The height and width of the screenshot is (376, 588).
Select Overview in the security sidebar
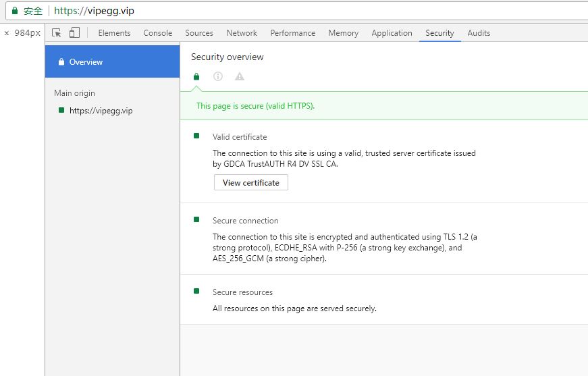pyautogui.click(x=112, y=62)
